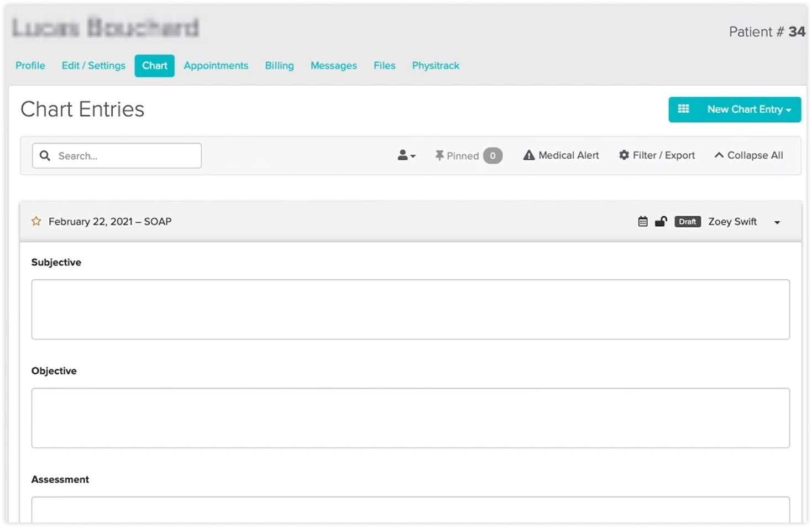Star the February 22 SOAP entry
Image resolution: width=812 pixels, height=528 pixels.
pyautogui.click(x=36, y=221)
